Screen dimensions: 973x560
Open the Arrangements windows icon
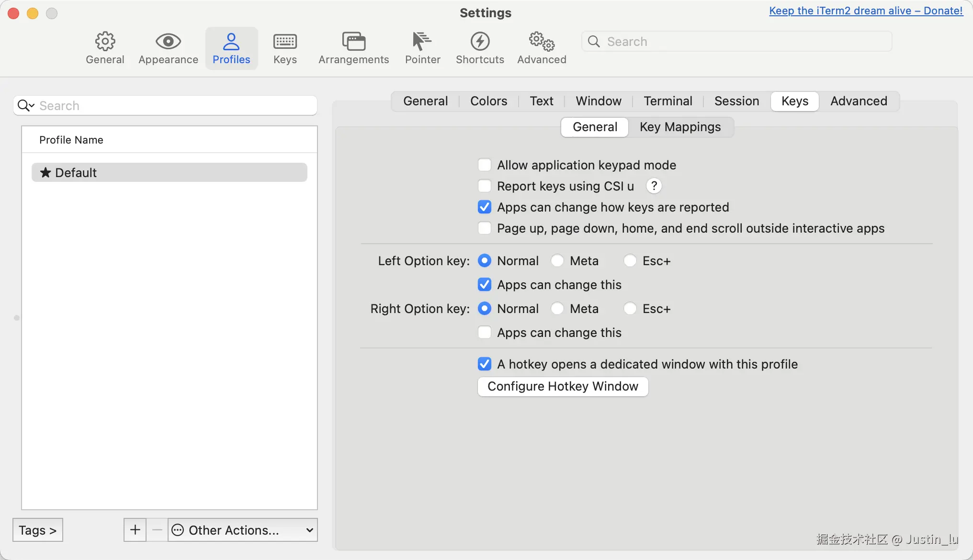point(353,42)
